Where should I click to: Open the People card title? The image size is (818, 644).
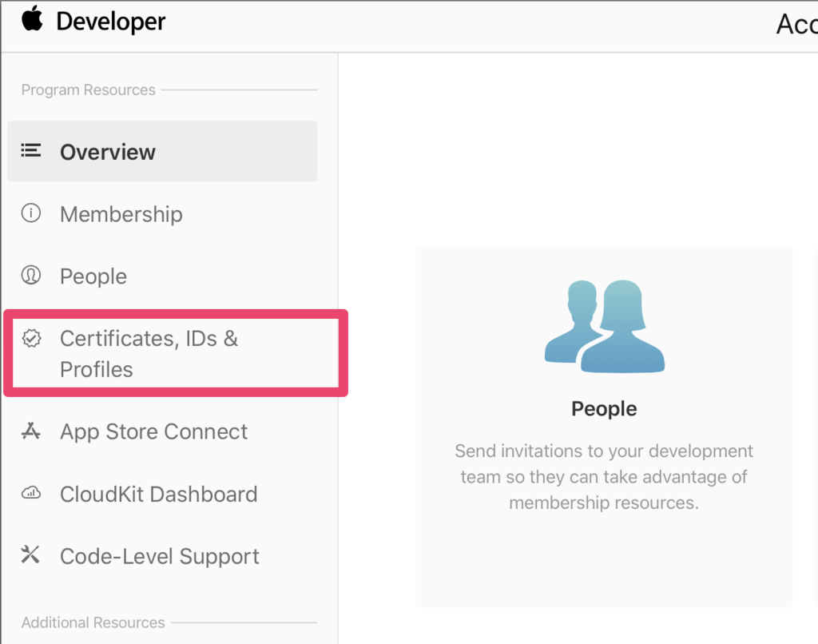click(x=604, y=408)
